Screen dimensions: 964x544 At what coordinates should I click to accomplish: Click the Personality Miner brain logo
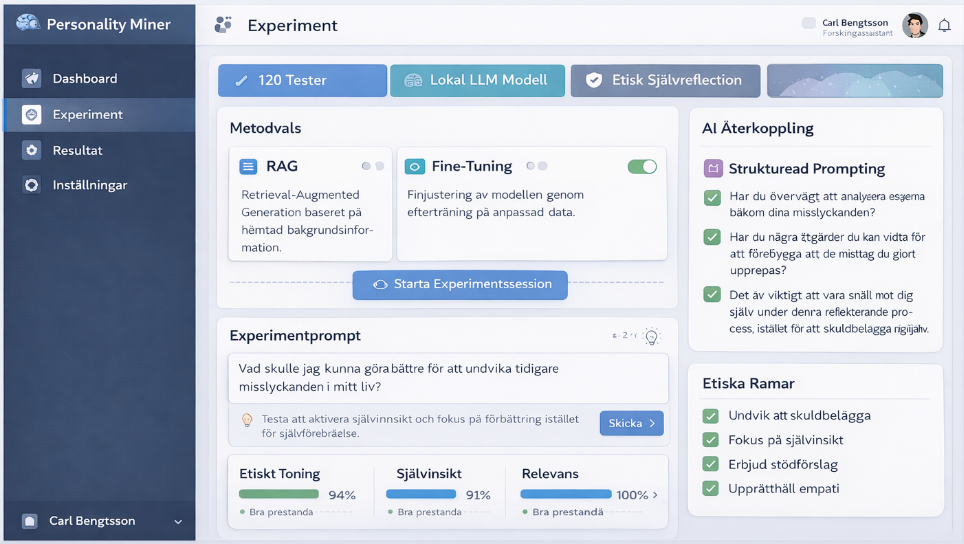click(28, 24)
